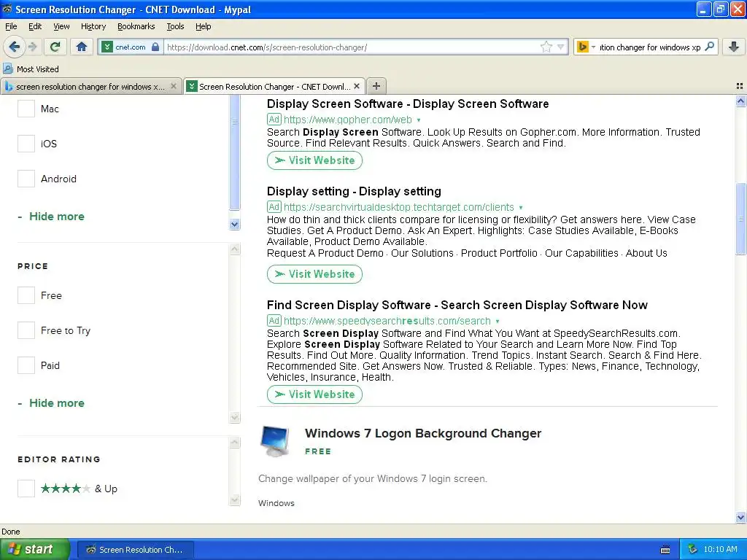Open the View menu
747x560 pixels.
61,26
